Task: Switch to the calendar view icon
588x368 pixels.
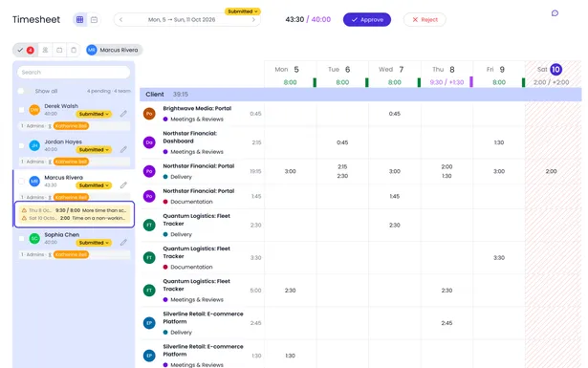Action: tap(94, 19)
